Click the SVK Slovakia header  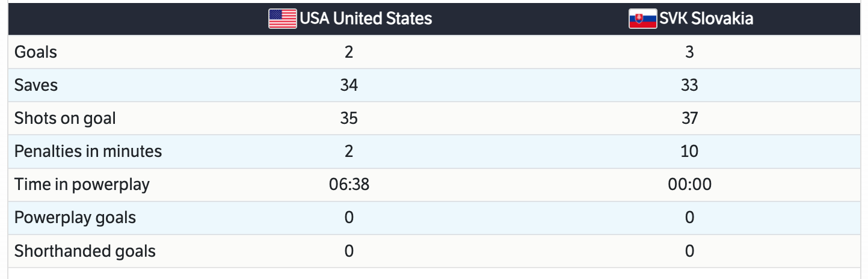coord(706,19)
